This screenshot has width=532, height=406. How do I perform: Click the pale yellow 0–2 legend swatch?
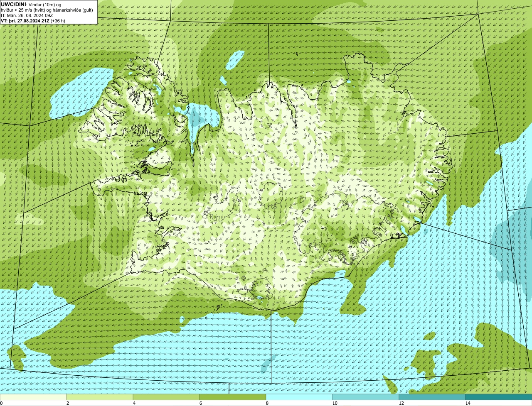coord(33,397)
